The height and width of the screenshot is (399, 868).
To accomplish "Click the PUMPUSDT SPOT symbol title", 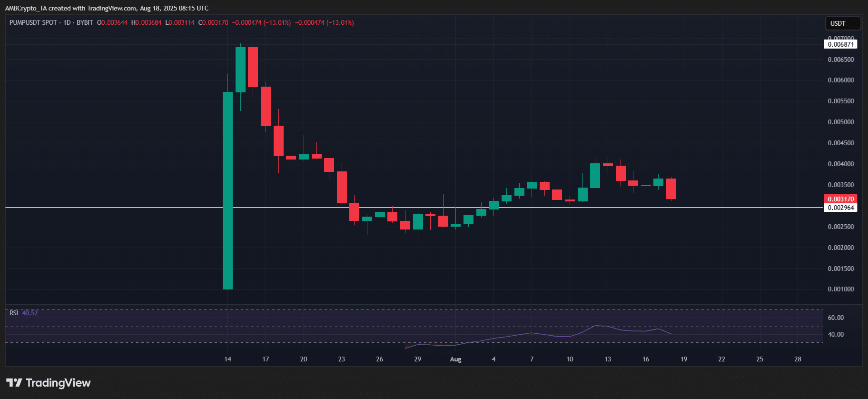I will click(33, 22).
